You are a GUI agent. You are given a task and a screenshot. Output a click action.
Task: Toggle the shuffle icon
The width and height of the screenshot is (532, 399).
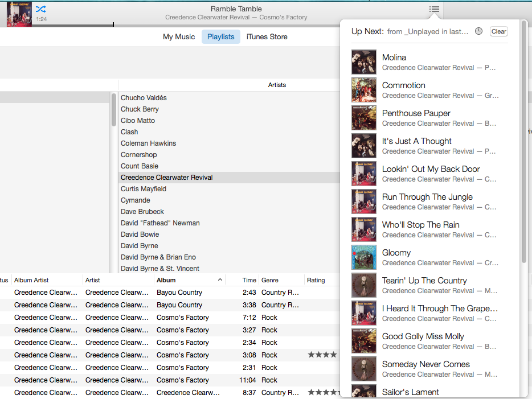(x=40, y=9)
